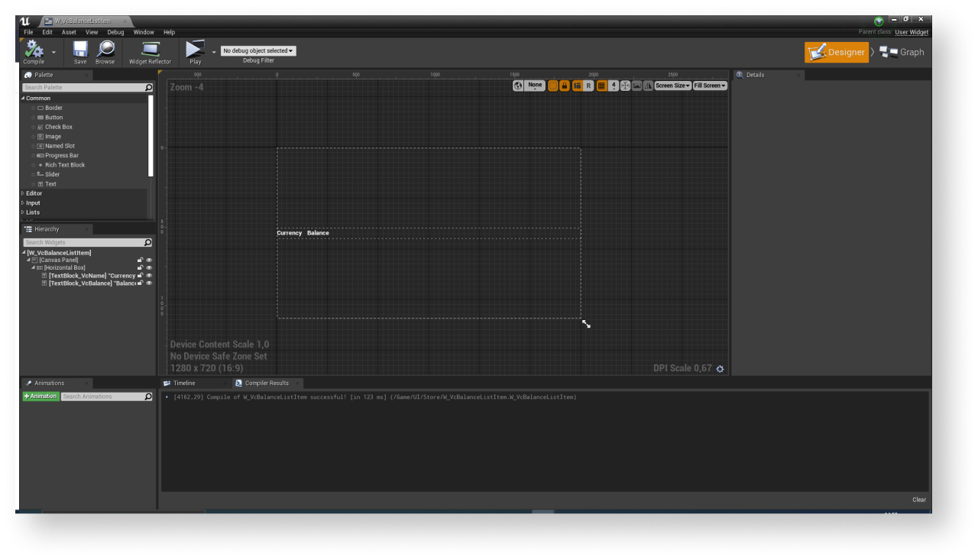
Task: Click the localization globe icon
Action: 518,86
